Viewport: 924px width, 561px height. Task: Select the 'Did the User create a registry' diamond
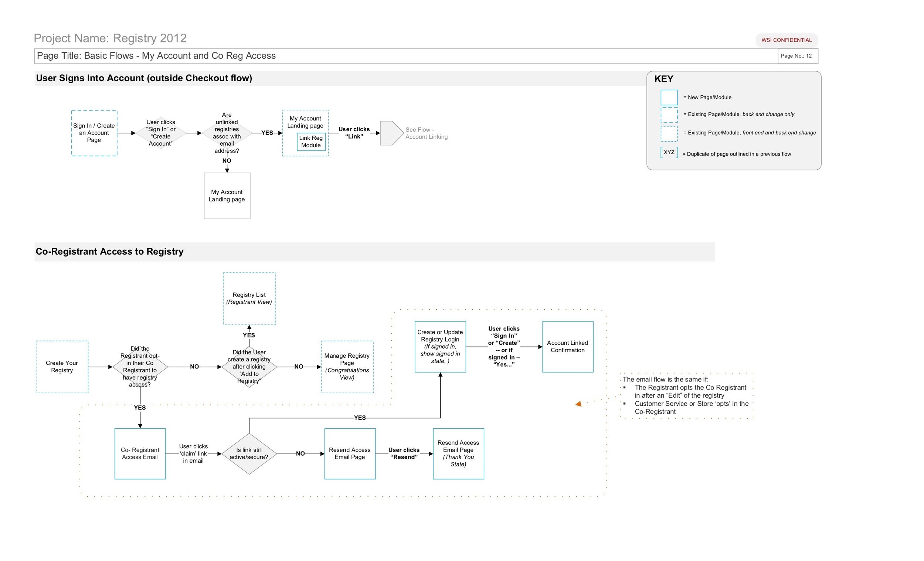(x=249, y=367)
